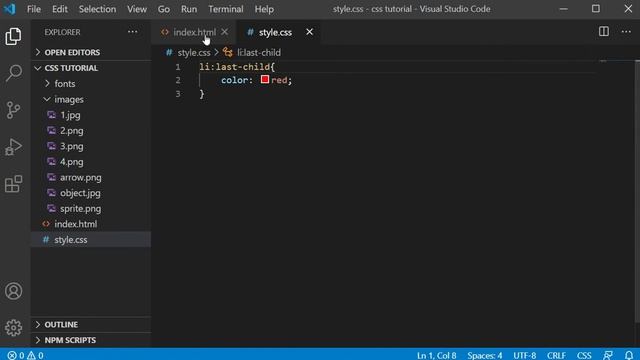Click the warnings count in status bar
The height and width of the screenshot is (360, 640).
click(x=36, y=355)
